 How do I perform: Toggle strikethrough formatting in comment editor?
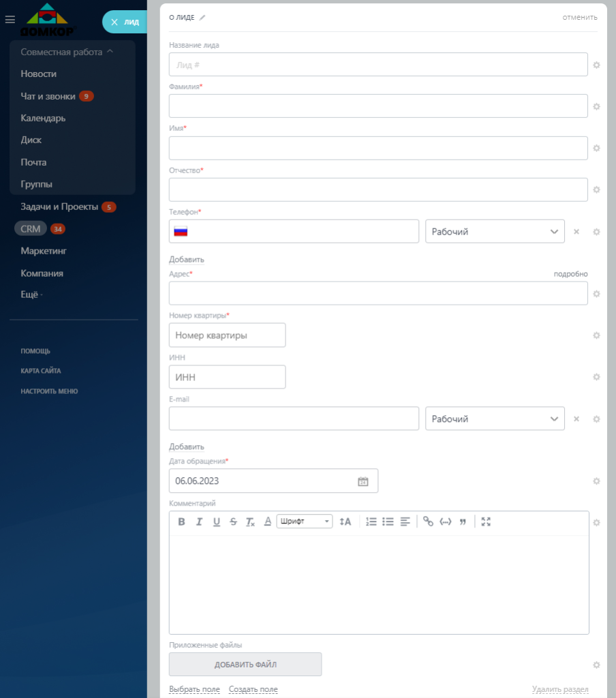coord(233,521)
